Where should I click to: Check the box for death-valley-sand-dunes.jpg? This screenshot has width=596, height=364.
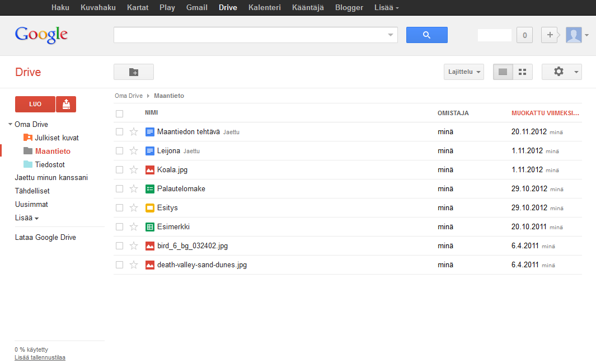click(x=119, y=265)
